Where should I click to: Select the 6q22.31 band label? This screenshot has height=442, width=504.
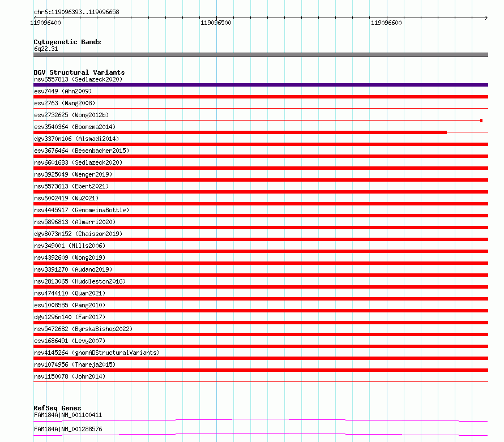click(46, 49)
